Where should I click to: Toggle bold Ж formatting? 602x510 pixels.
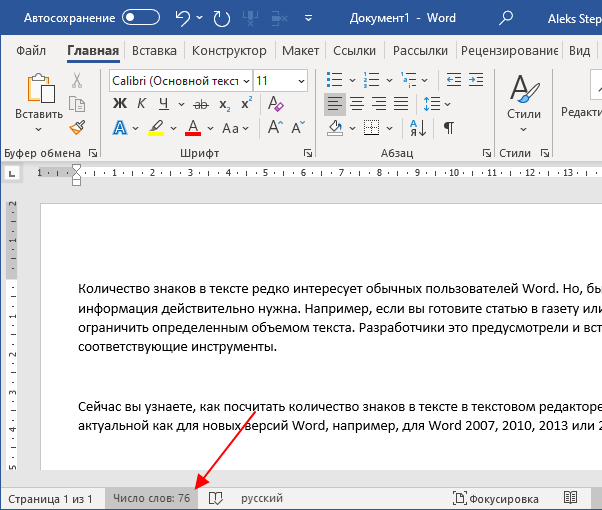[x=120, y=104]
